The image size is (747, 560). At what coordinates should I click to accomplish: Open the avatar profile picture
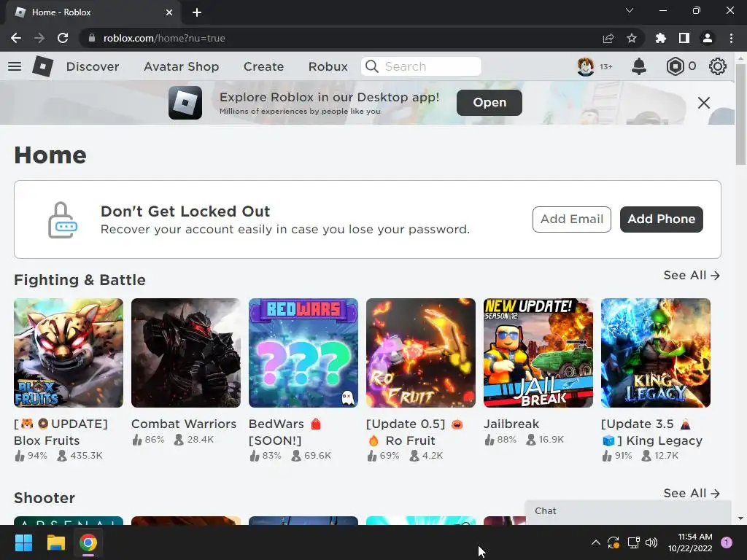[x=586, y=66]
